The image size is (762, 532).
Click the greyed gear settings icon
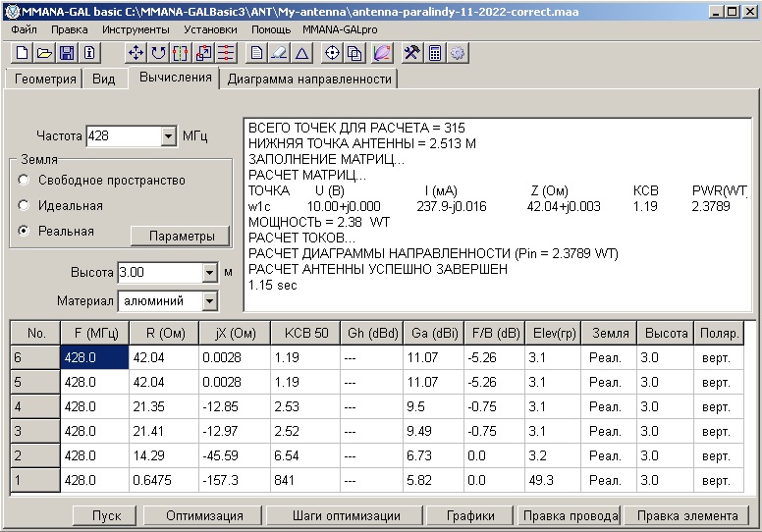click(458, 52)
